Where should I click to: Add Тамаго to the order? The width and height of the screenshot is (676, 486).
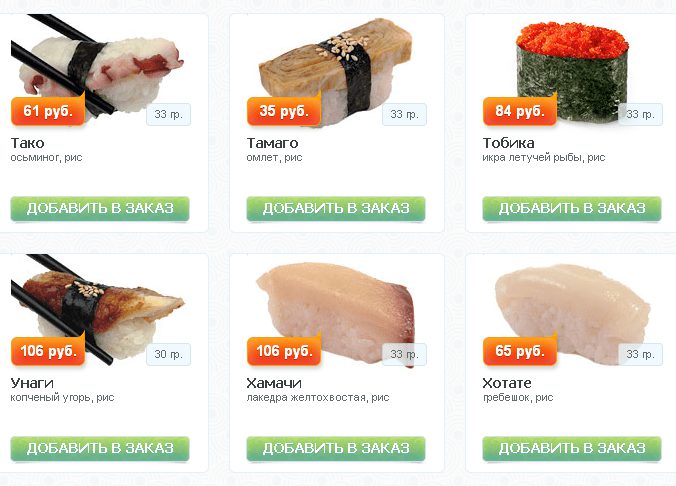[336, 209]
